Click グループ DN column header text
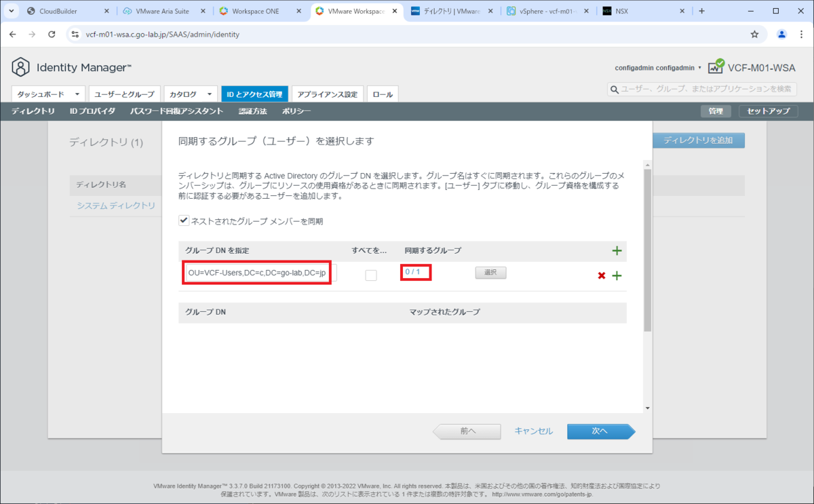 [x=206, y=312]
